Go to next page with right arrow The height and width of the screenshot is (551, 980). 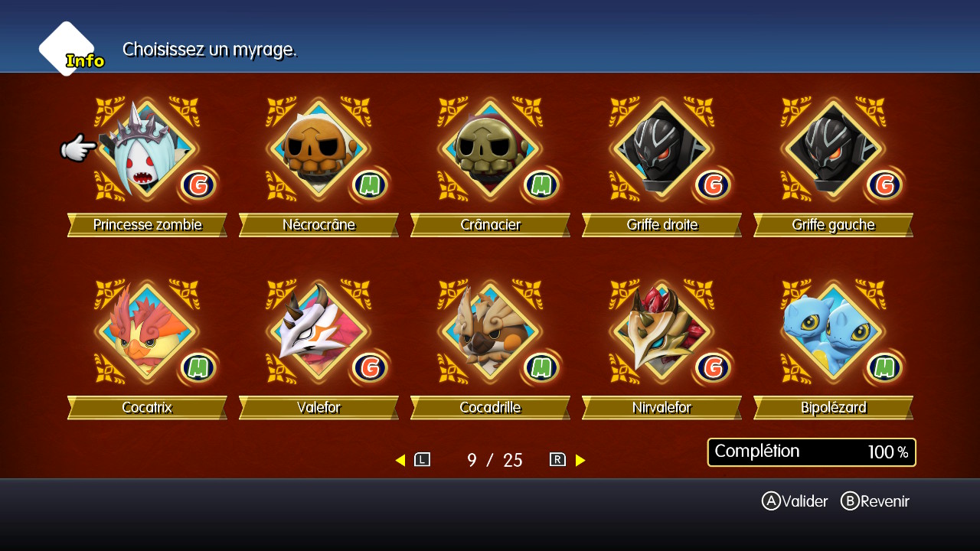[x=580, y=460]
